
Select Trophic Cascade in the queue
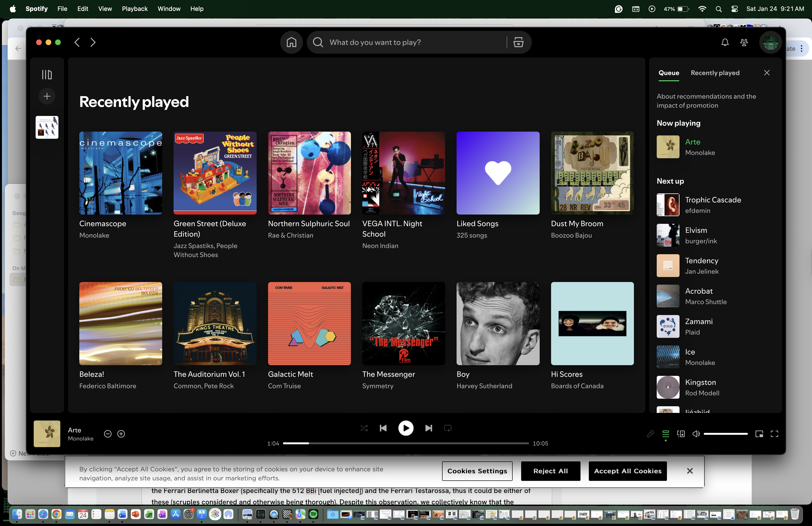(715, 205)
